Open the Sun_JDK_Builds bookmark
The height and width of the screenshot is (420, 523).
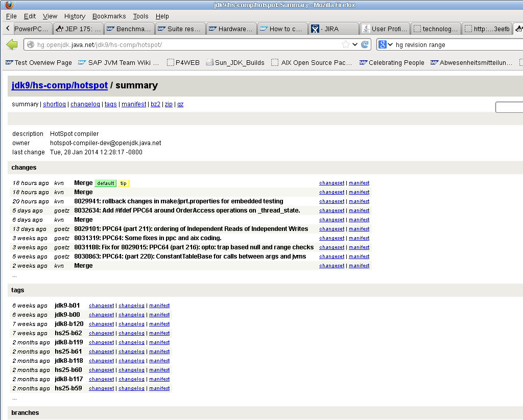pos(235,63)
